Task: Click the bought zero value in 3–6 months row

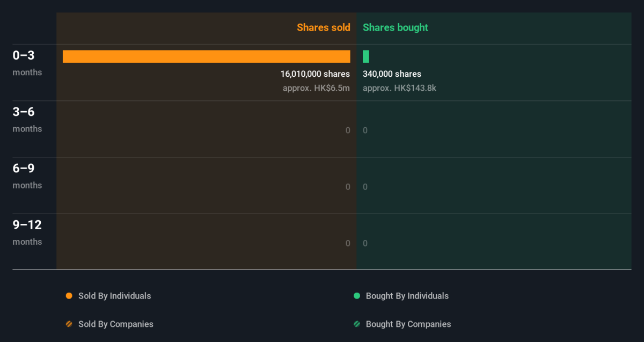Action: (x=365, y=130)
